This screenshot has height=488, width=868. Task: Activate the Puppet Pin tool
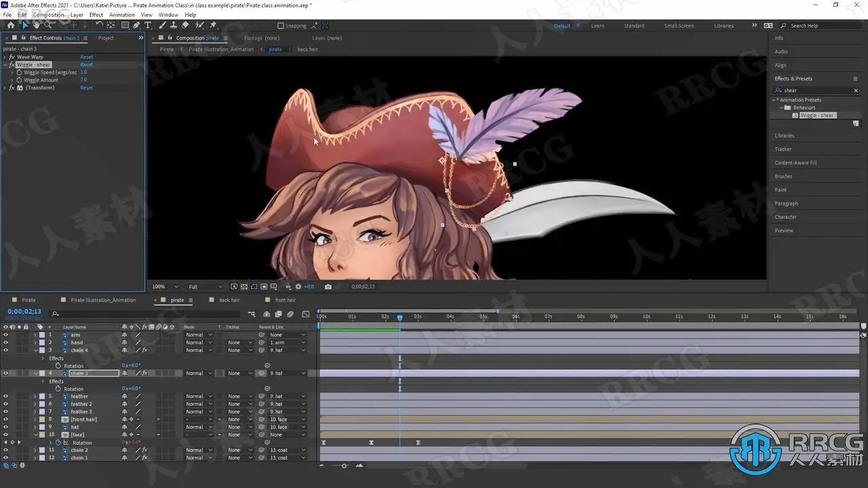point(213,25)
